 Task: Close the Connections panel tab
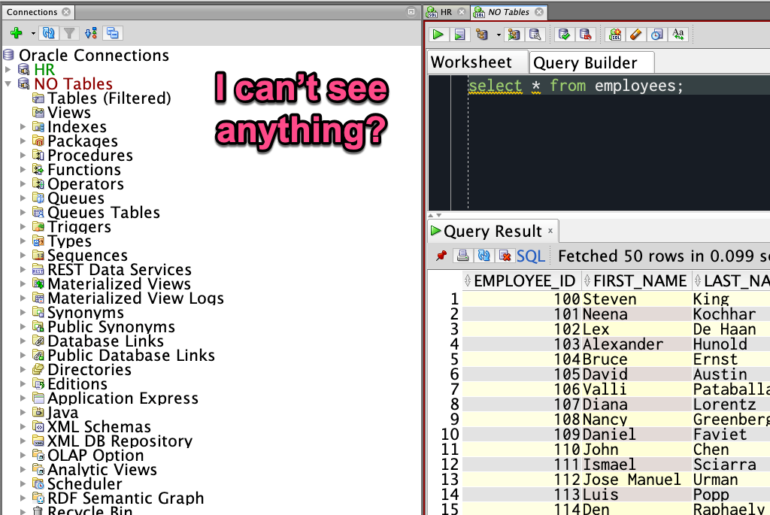66,12
